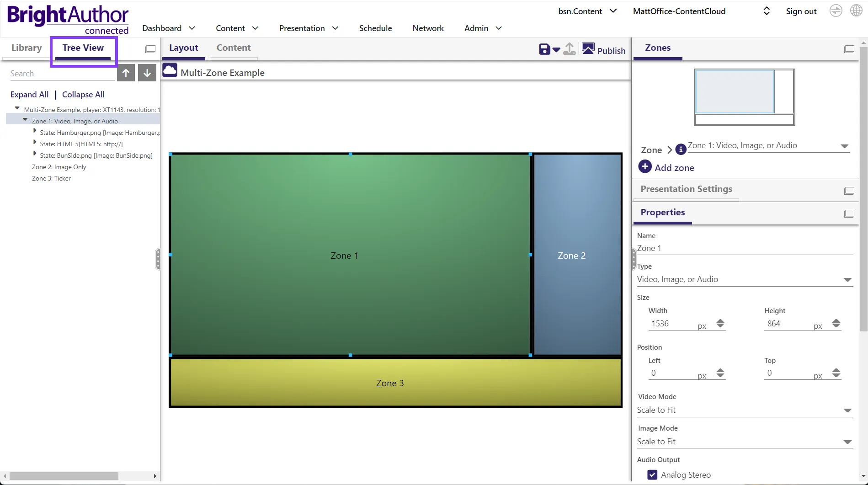Click the zone Name input field
Screen dimensions: 868x485
tap(745, 248)
